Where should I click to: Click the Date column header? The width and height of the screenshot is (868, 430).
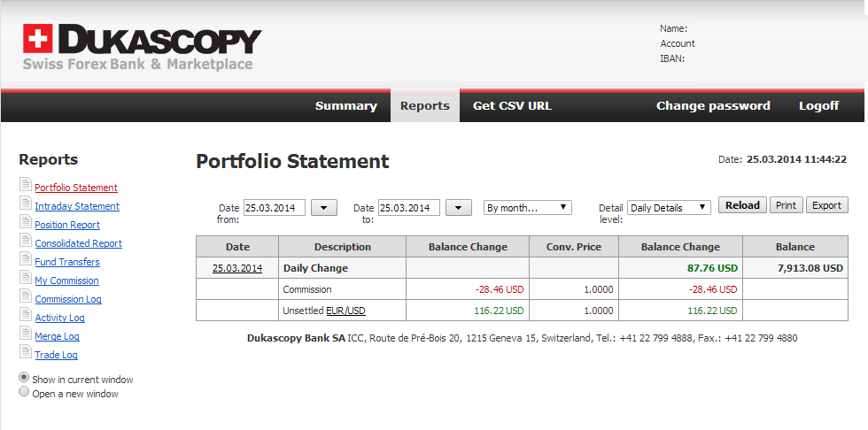tap(237, 247)
